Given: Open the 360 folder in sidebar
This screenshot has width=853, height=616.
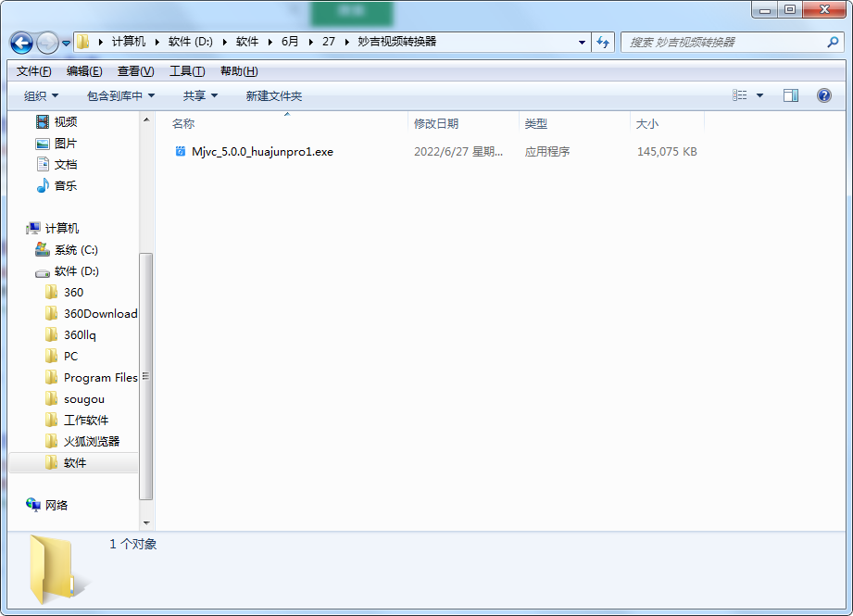Looking at the screenshot, I should tap(65, 292).
